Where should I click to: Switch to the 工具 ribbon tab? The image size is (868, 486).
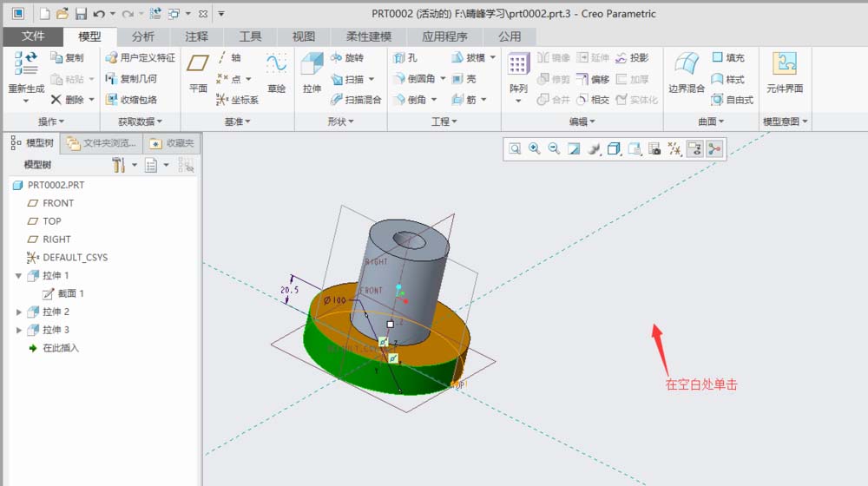250,36
